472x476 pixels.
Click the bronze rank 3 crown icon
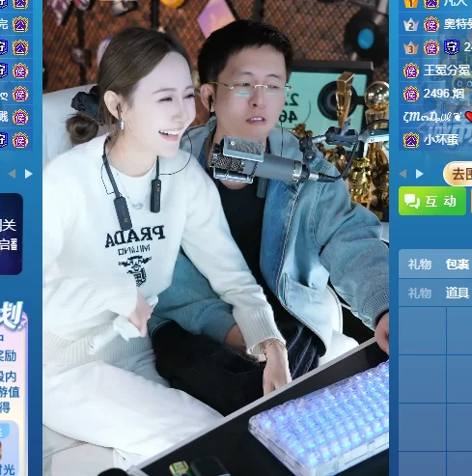411,48
